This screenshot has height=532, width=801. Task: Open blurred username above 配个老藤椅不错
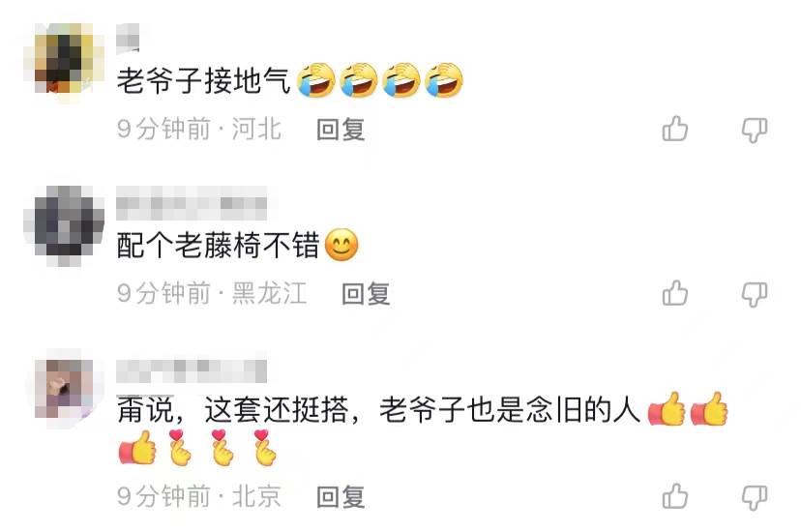(193, 203)
